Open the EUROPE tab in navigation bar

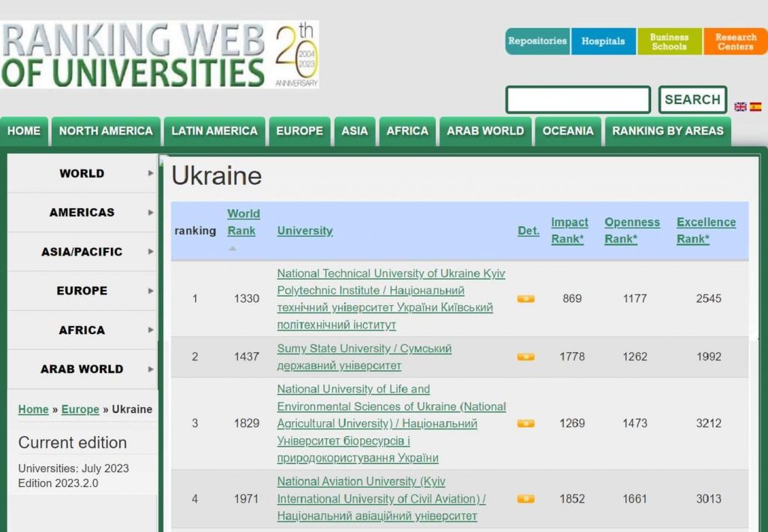pyautogui.click(x=300, y=131)
